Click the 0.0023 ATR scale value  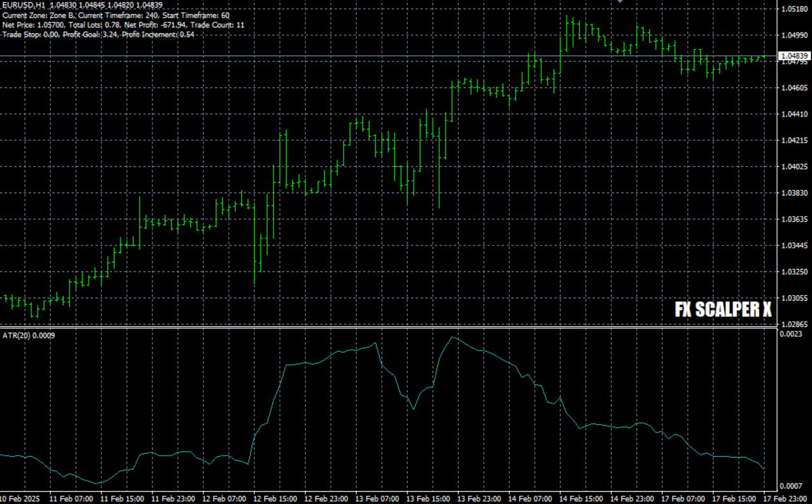pyautogui.click(x=790, y=334)
